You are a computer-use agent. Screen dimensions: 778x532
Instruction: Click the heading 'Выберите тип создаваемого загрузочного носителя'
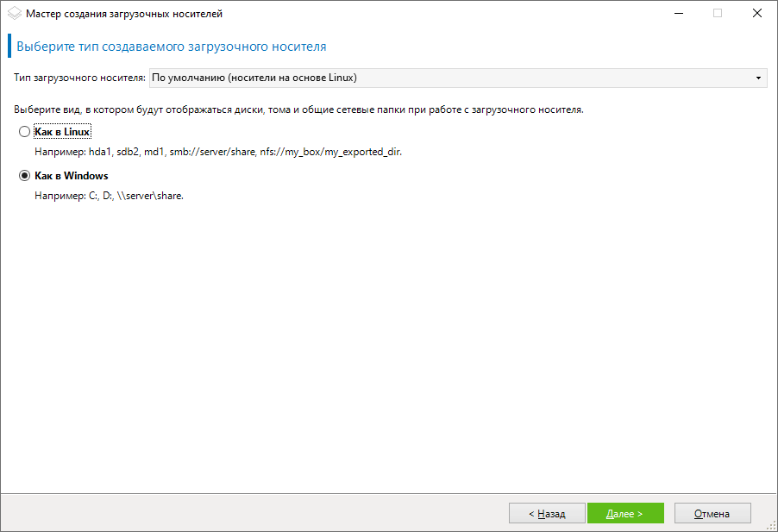coord(171,46)
